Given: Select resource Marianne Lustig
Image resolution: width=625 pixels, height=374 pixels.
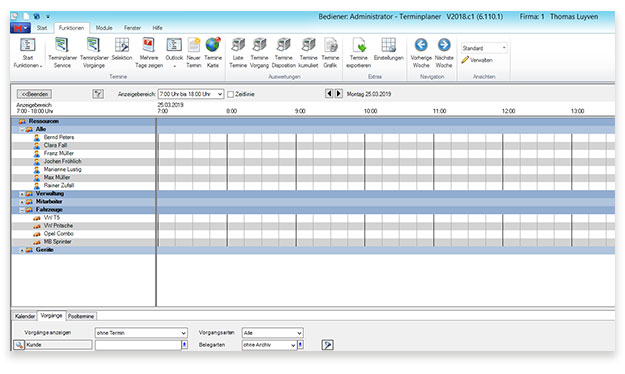Looking at the screenshot, I should pos(63,169).
